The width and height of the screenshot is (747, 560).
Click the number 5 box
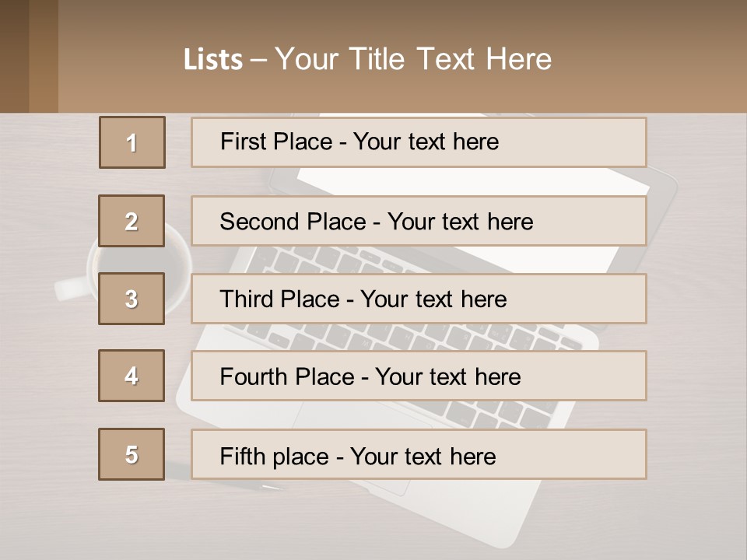(x=132, y=454)
